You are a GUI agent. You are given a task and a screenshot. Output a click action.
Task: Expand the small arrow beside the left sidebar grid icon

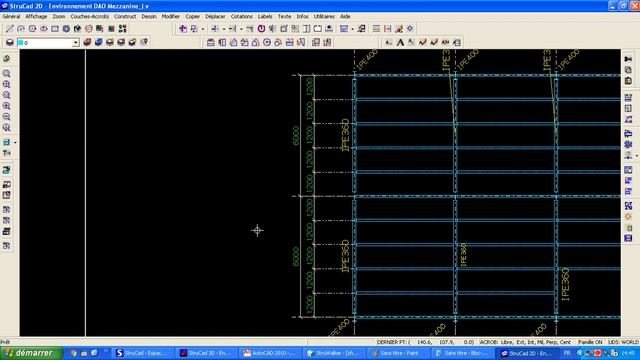click(15, 142)
